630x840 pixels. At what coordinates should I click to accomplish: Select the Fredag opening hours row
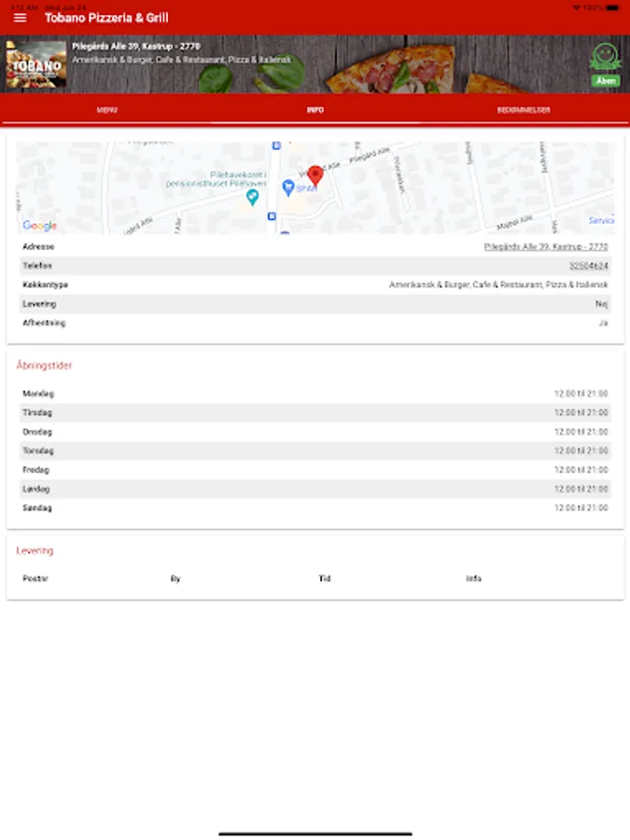coord(315,469)
